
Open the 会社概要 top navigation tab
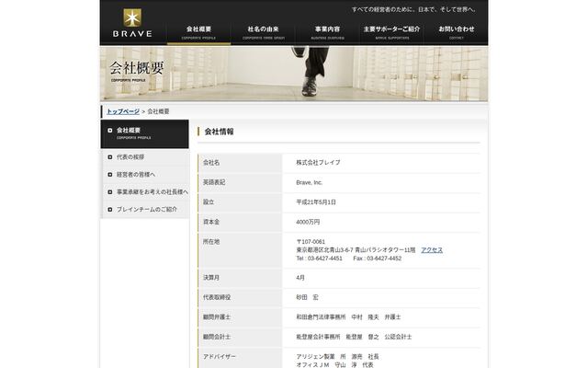(x=198, y=32)
